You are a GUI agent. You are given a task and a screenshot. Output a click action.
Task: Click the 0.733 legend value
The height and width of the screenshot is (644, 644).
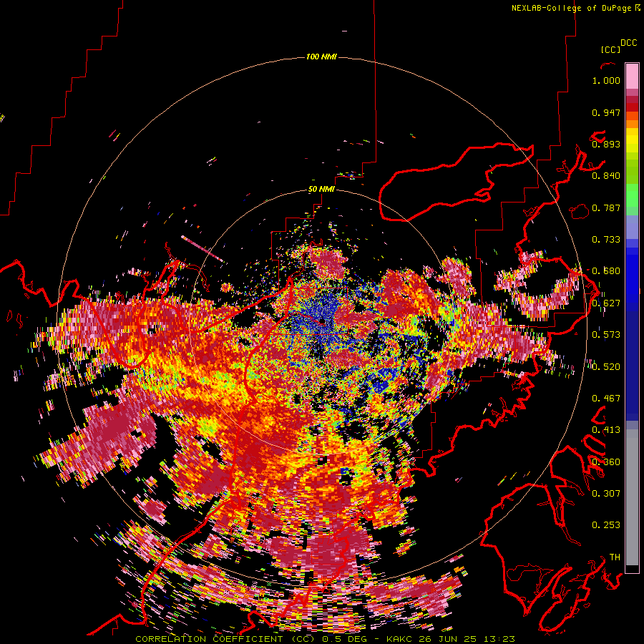(606, 240)
